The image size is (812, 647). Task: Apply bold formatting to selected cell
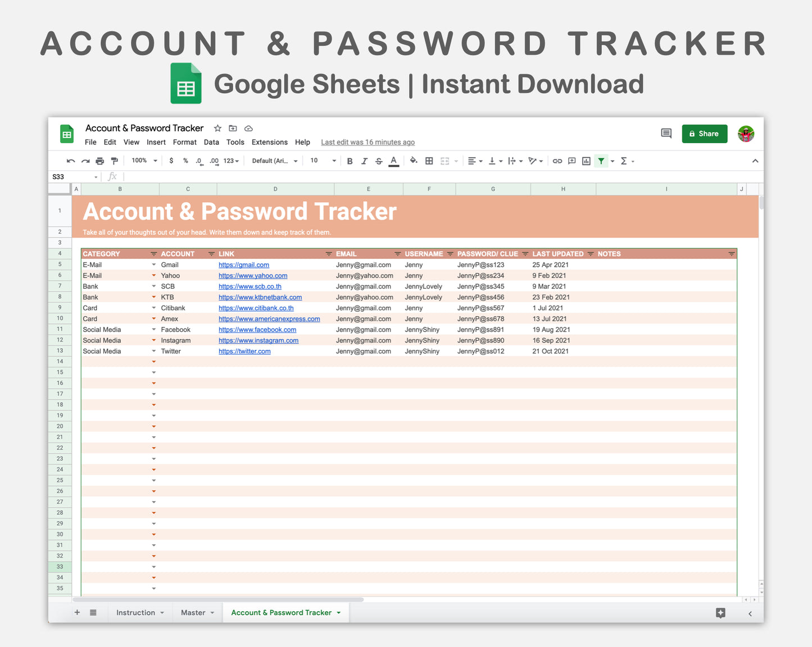350,161
